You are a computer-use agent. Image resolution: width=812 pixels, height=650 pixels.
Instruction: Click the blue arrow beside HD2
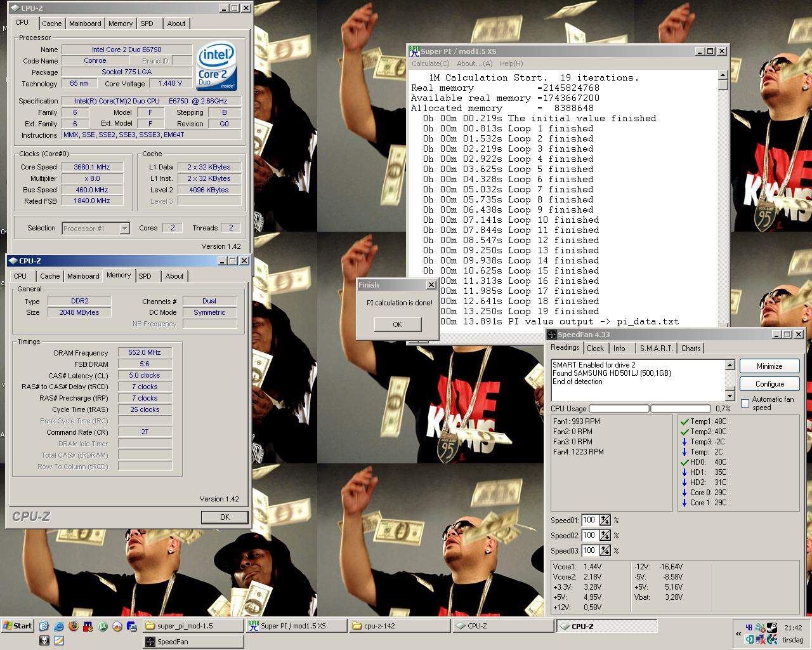[684, 482]
